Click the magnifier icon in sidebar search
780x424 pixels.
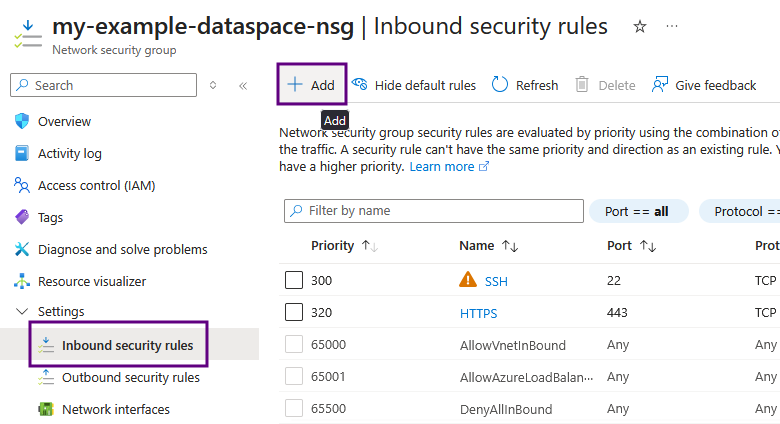coord(22,85)
